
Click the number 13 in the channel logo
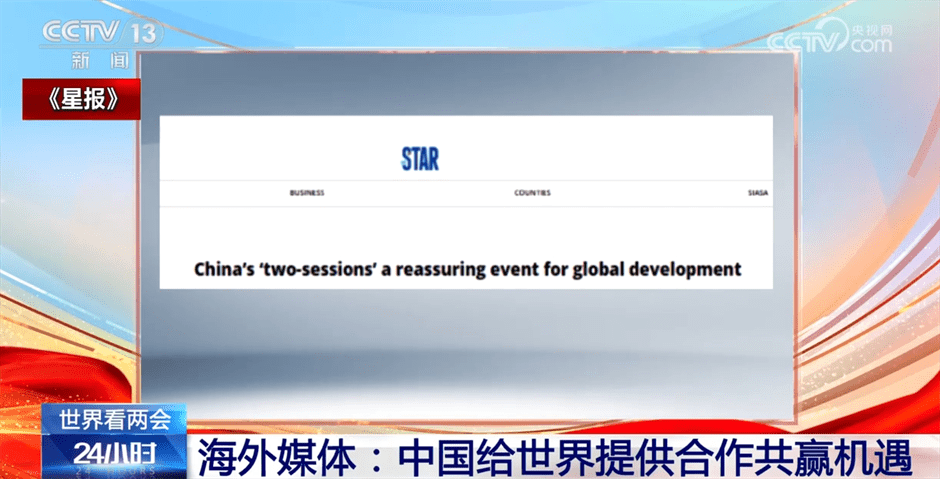(142, 33)
